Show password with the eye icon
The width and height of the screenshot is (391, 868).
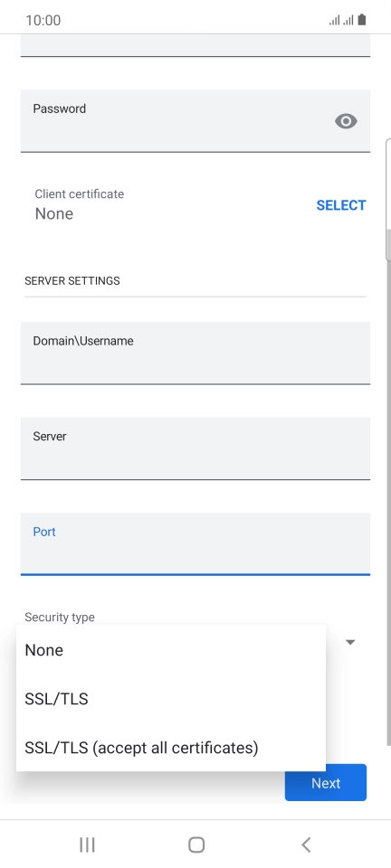click(346, 121)
